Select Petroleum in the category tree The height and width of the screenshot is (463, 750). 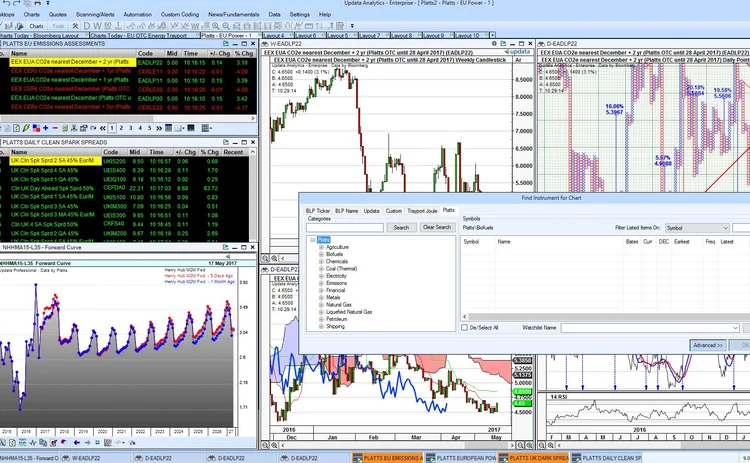336,319
